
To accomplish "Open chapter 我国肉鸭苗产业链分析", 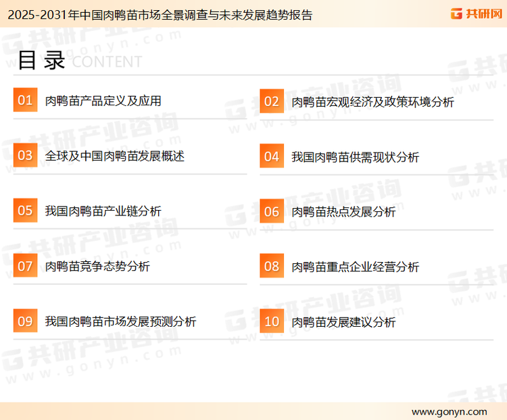I will coord(103,211).
